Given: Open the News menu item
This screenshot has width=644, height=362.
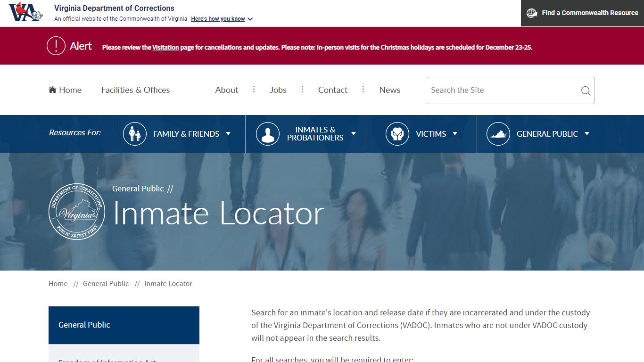Looking at the screenshot, I should click(390, 90).
